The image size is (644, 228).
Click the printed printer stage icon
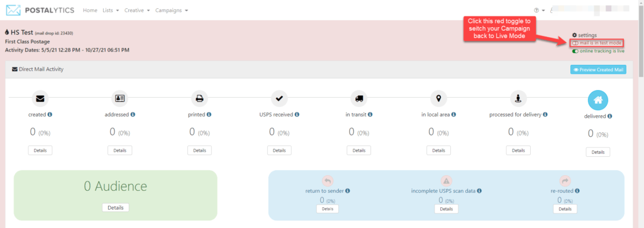pyautogui.click(x=199, y=99)
